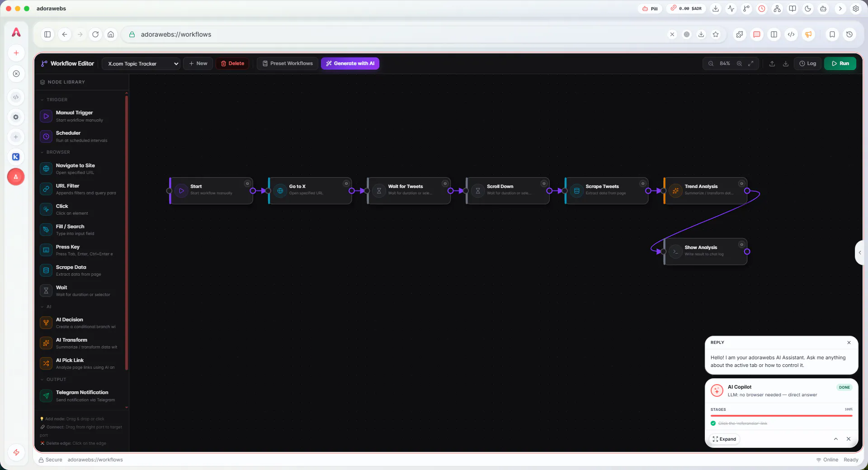The width and height of the screenshot is (868, 470).
Task: Click the red plus icon in left sidebar
Action: 16,53
